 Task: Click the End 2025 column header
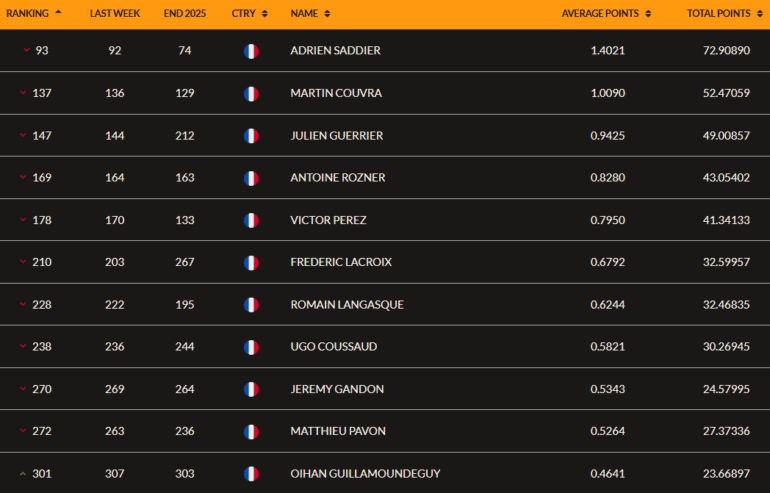point(185,14)
